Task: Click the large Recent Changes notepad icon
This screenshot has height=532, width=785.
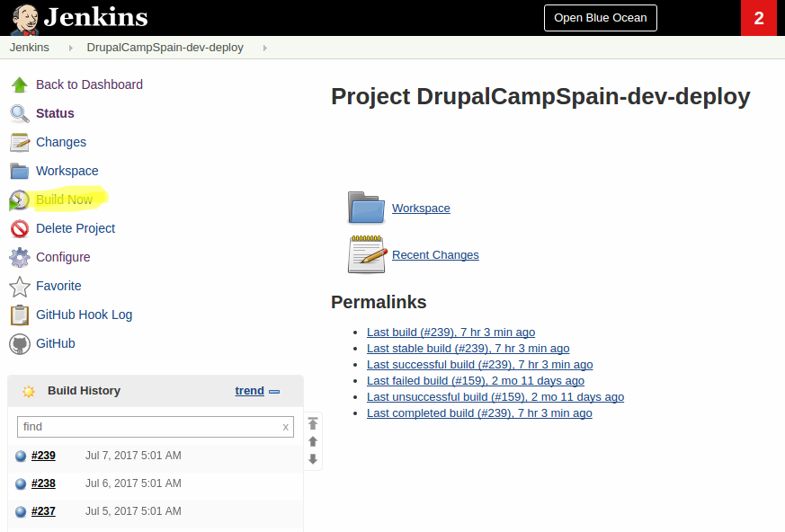Action: pos(367,254)
